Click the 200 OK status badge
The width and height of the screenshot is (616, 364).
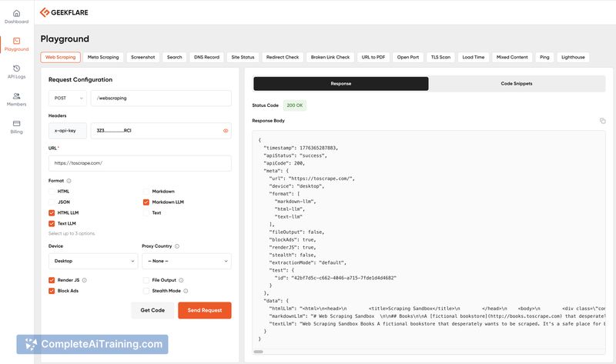click(x=295, y=105)
